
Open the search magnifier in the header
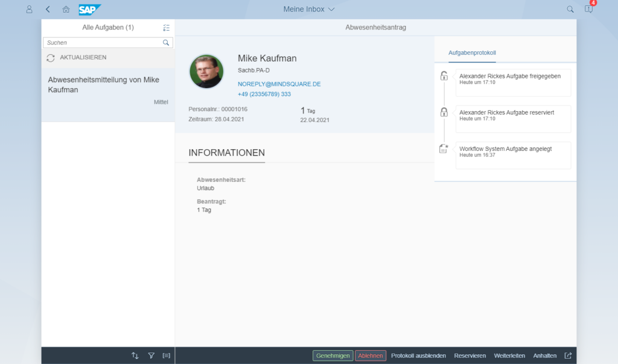pos(570,9)
